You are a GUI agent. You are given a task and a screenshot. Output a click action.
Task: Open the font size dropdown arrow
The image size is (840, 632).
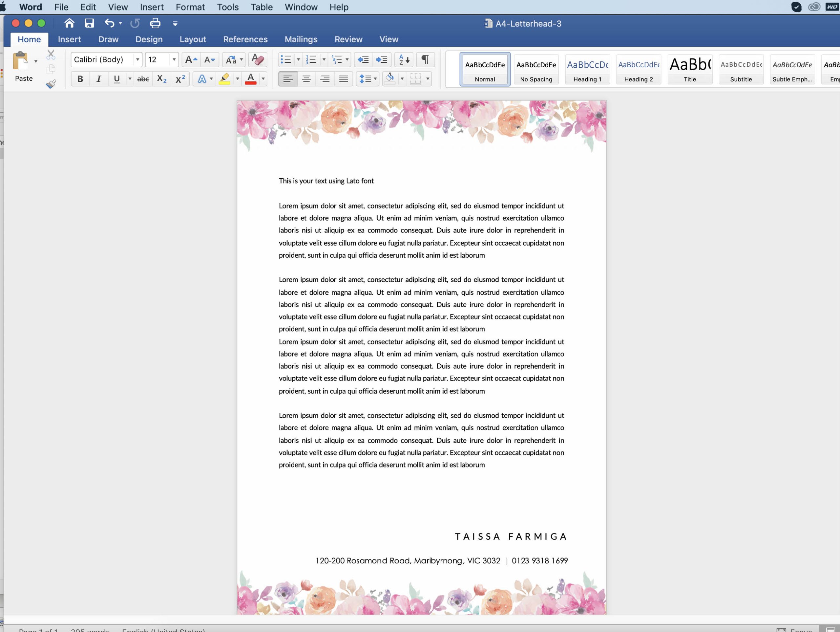pyautogui.click(x=174, y=60)
